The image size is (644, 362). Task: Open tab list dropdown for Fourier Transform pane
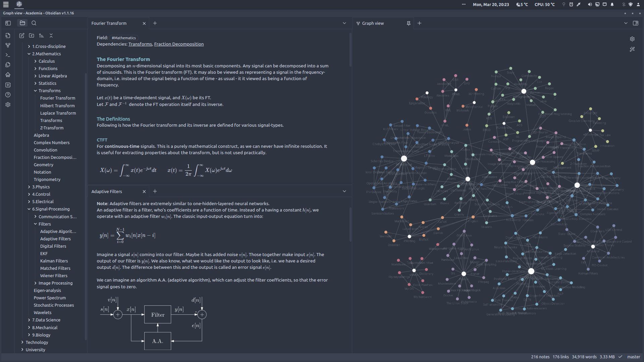point(344,23)
